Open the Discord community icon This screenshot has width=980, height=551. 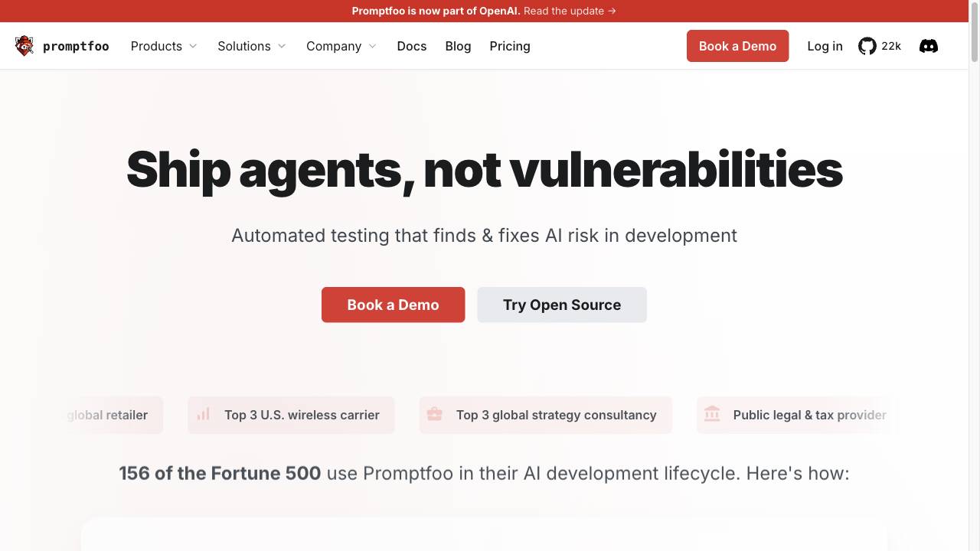pyautogui.click(x=929, y=46)
